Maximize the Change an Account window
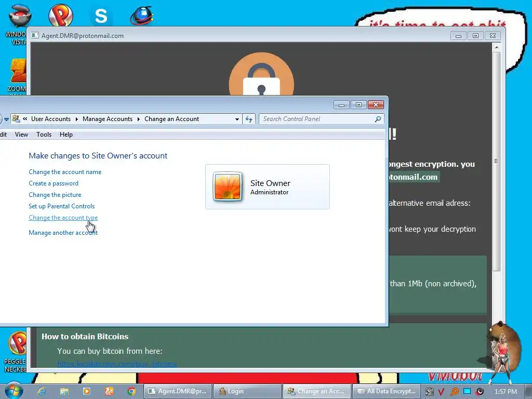 coord(358,104)
